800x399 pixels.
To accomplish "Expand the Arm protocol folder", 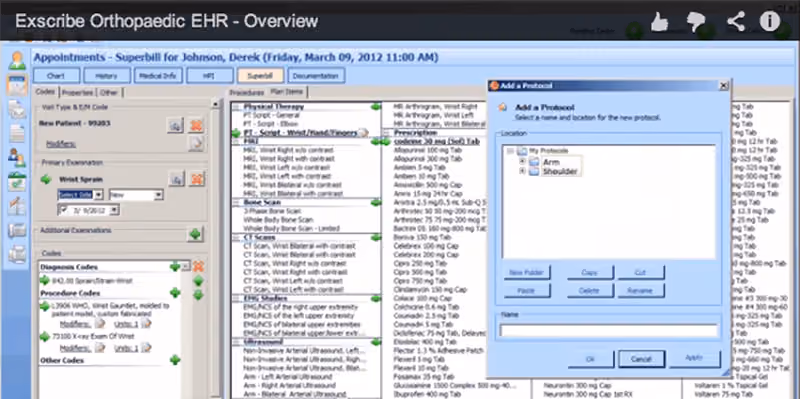I will tap(522, 162).
